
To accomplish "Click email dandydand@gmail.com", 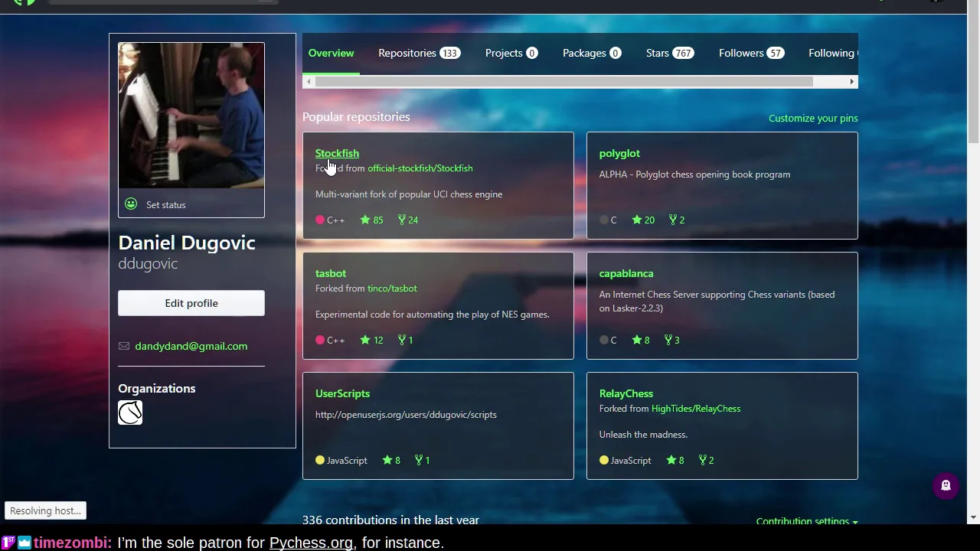I will pyautogui.click(x=191, y=346).
